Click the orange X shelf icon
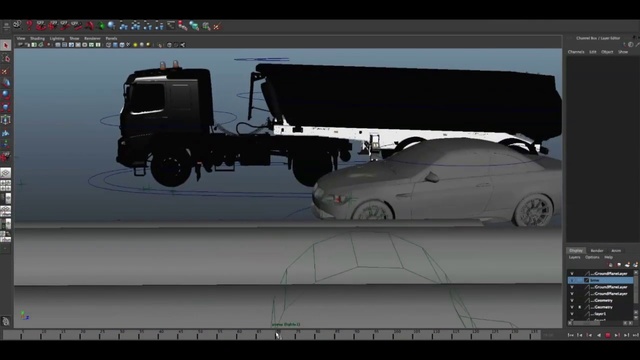The image size is (640, 360). coord(217,26)
